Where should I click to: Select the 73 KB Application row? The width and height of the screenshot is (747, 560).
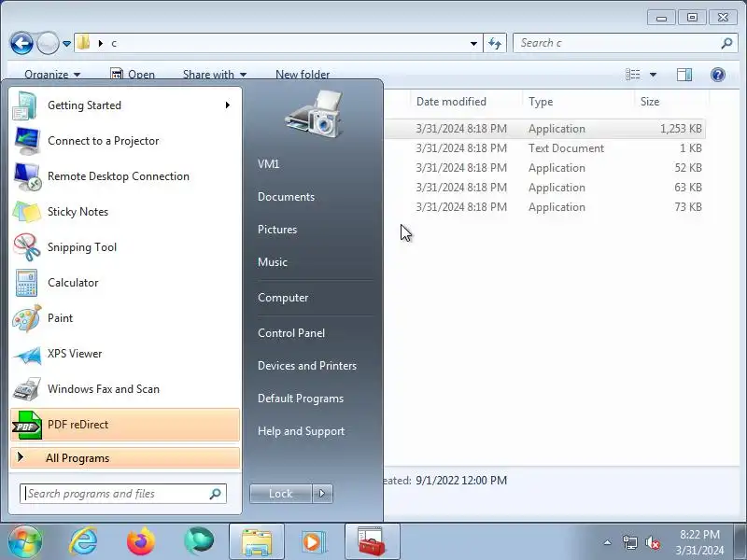click(x=545, y=206)
